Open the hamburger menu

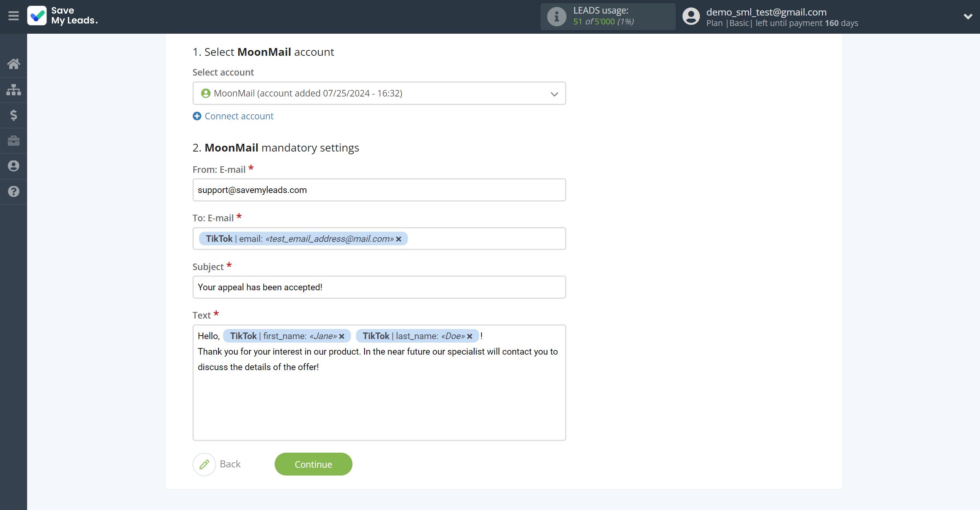(x=14, y=16)
